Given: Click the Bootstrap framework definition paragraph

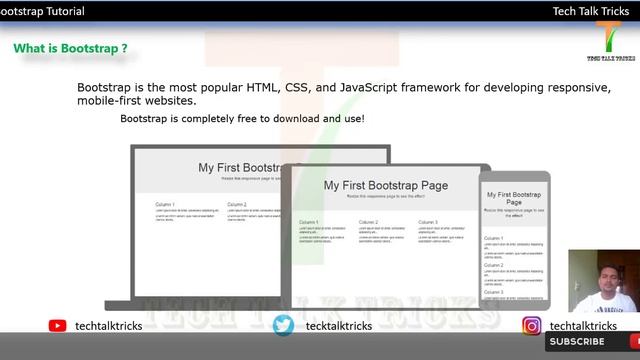Looking at the screenshot, I should (344, 94).
